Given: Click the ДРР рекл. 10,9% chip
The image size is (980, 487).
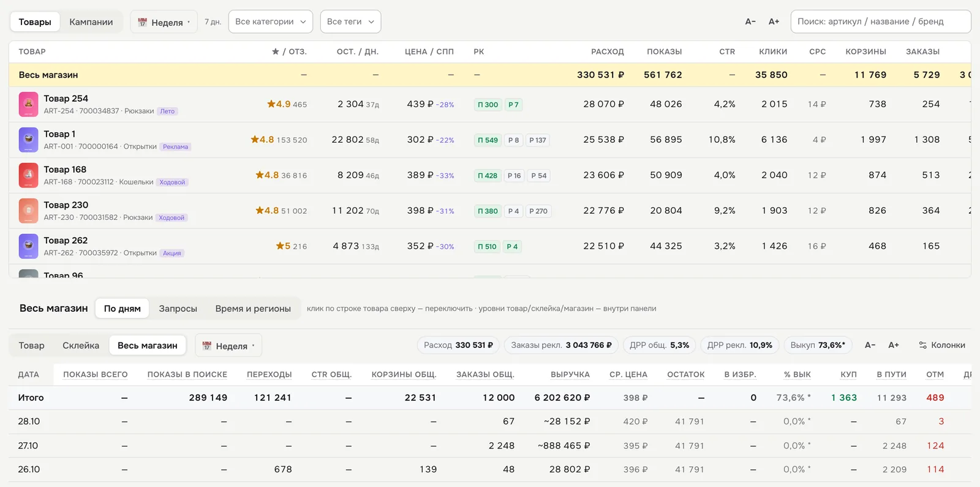Looking at the screenshot, I should point(740,345).
